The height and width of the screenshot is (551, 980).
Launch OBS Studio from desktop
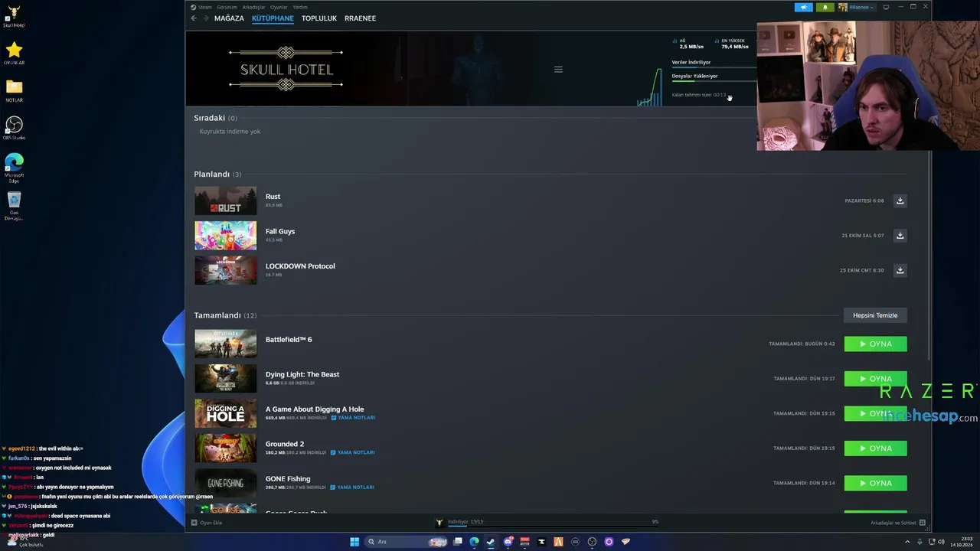pyautogui.click(x=14, y=128)
